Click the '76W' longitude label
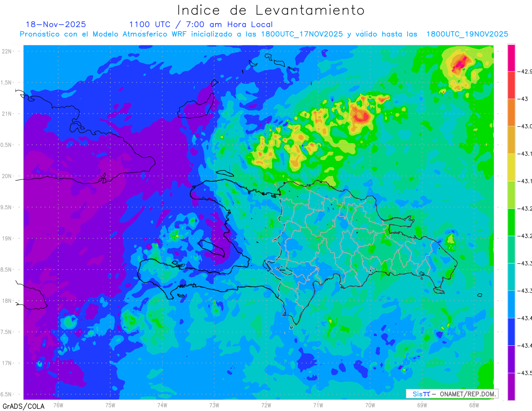This screenshot has height=411, width=532. 59,404
